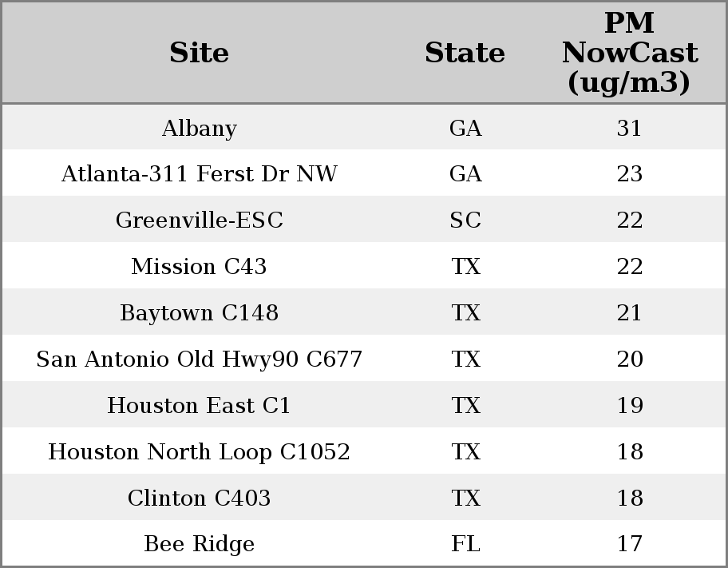Click the Mission C43 site name
This screenshot has height=568, width=728.
point(199,267)
